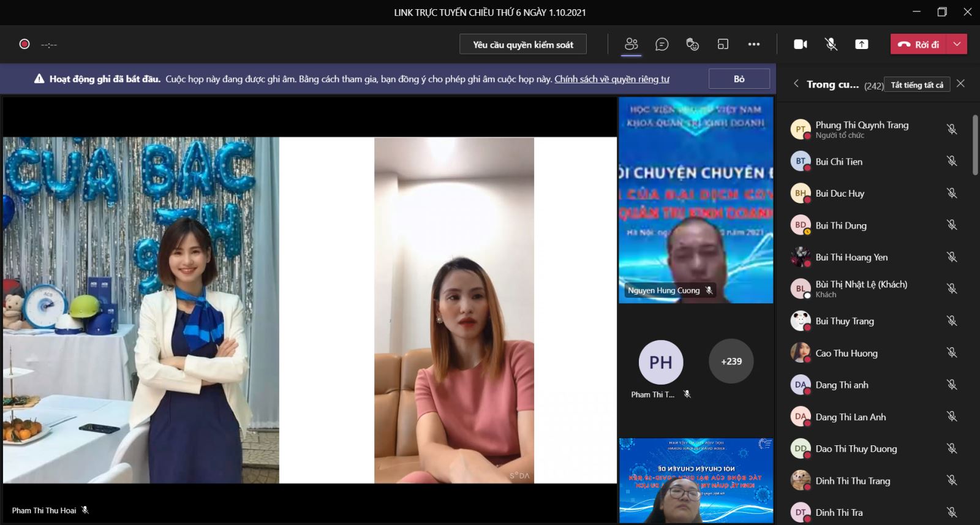Image resolution: width=980 pixels, height=525 pixels.
Task: Open the 'Chính sách về quyền riêng tư' link
Action: click(611, 79)
